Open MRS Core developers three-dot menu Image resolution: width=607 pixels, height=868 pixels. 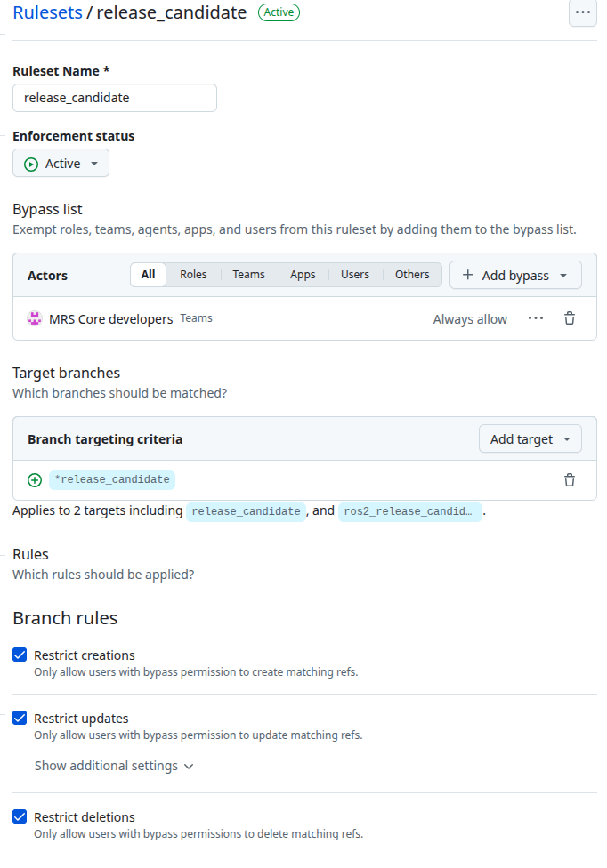pos(536,318)
